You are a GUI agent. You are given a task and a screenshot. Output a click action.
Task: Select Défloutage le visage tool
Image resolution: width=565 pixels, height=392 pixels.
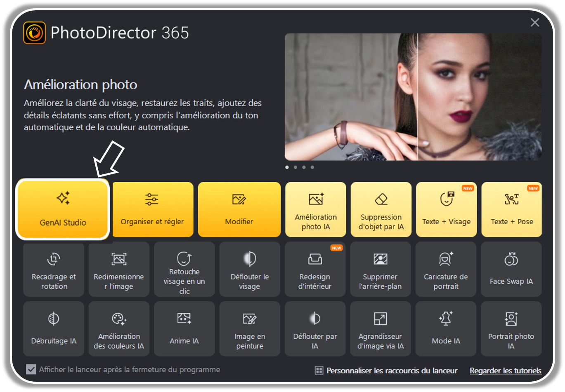250,269
